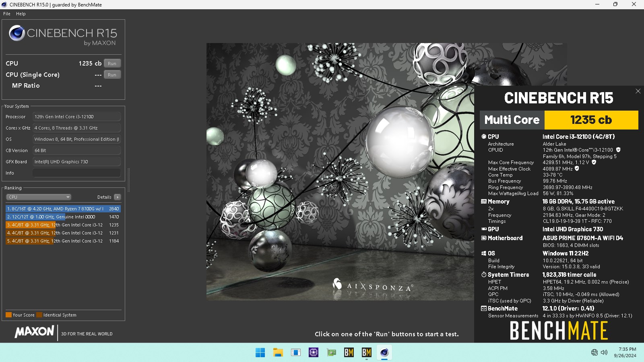Image resolution: width=644 pixels, height=362 pixels.
Task: Open the Help menu
Action: pyautogui.click(x=21, y=14)
